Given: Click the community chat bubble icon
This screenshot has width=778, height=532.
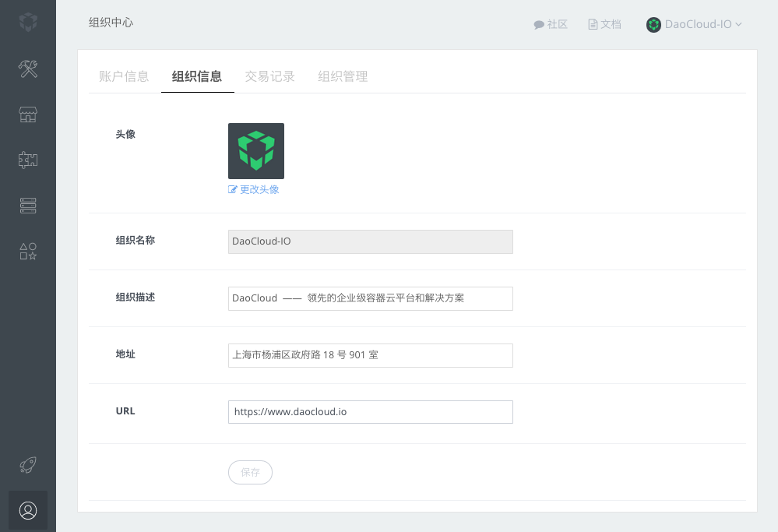Looking at the screenshot, I should 539,25.
